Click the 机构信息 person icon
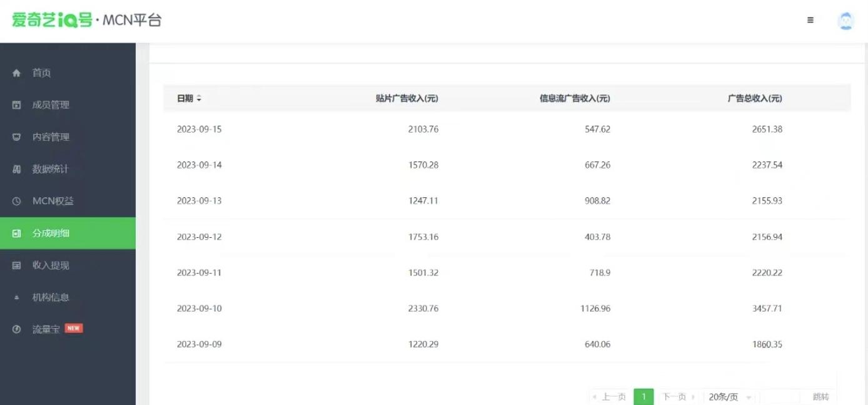 pyautogui.click(x=16, y=297)
